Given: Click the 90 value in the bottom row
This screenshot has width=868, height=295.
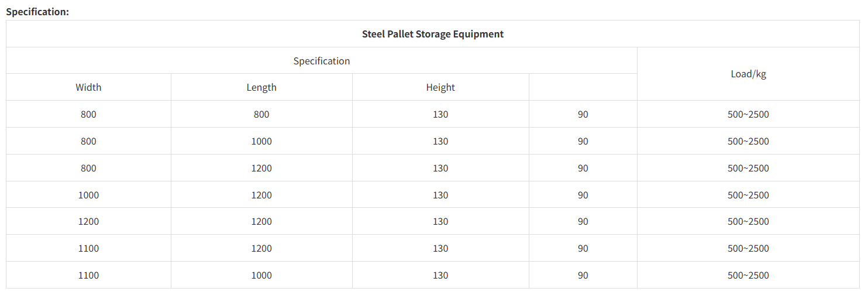Looking at the screenshot, I should click(x=583, y=275).
